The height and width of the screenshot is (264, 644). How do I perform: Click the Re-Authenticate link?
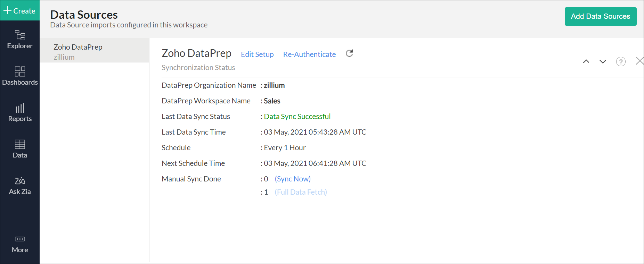pyautogui.click(x=309, y=54)
